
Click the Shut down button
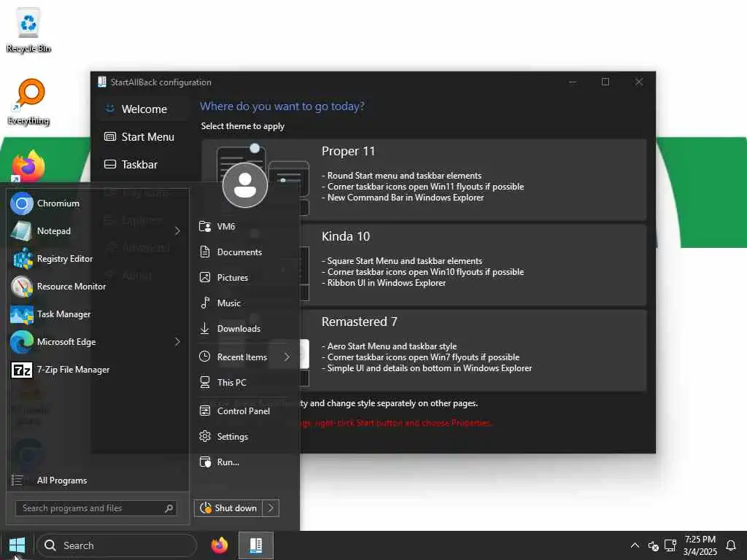228,508
